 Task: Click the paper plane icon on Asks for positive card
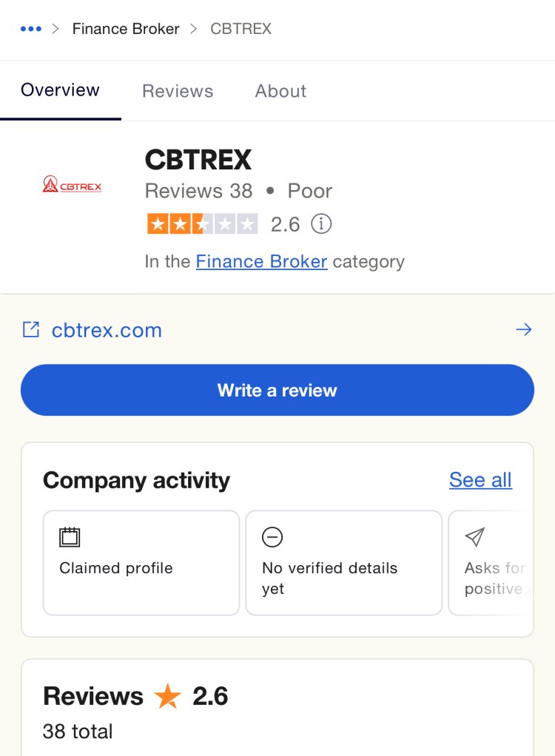coord(475,536)
